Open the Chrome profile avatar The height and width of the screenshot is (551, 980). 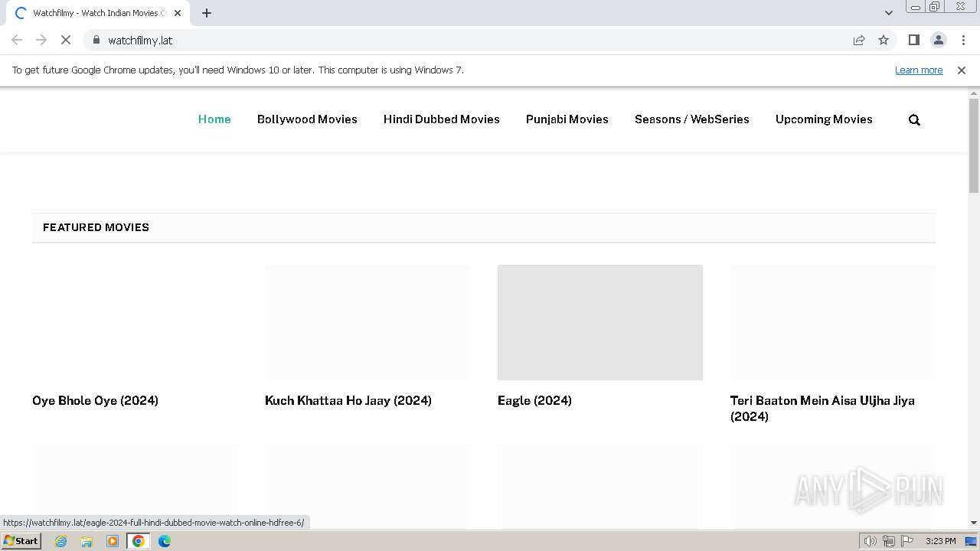pos(938,40)
